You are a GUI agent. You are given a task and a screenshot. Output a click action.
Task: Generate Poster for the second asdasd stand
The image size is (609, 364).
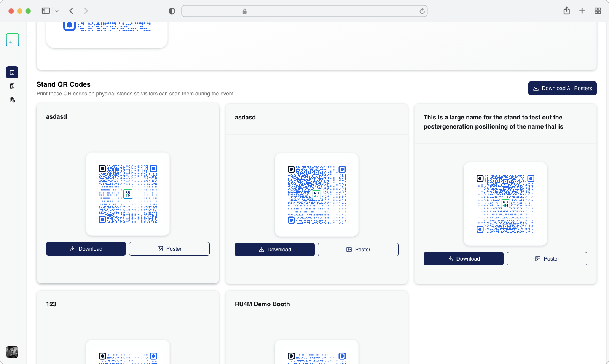coord(358,250)
